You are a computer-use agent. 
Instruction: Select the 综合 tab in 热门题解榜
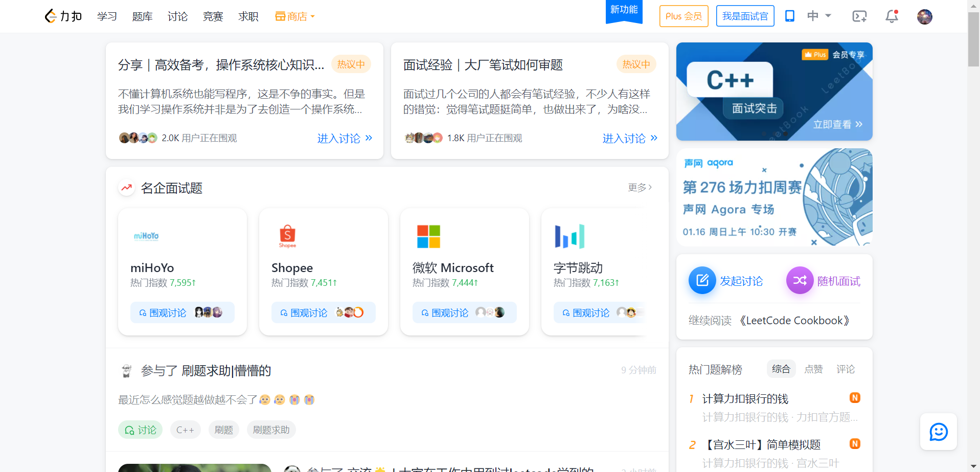point(781,369)
